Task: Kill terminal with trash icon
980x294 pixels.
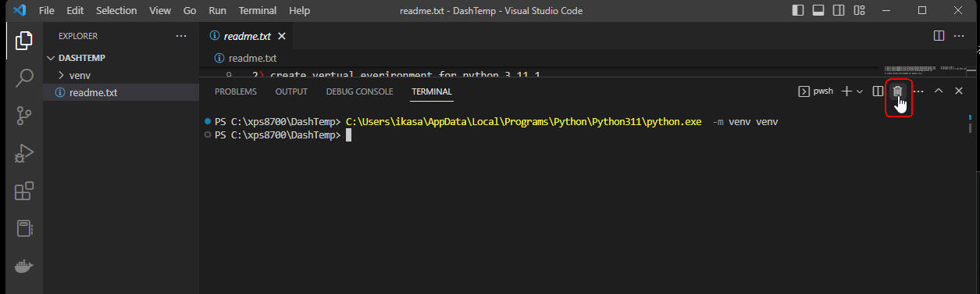Action: coord(898,91)
